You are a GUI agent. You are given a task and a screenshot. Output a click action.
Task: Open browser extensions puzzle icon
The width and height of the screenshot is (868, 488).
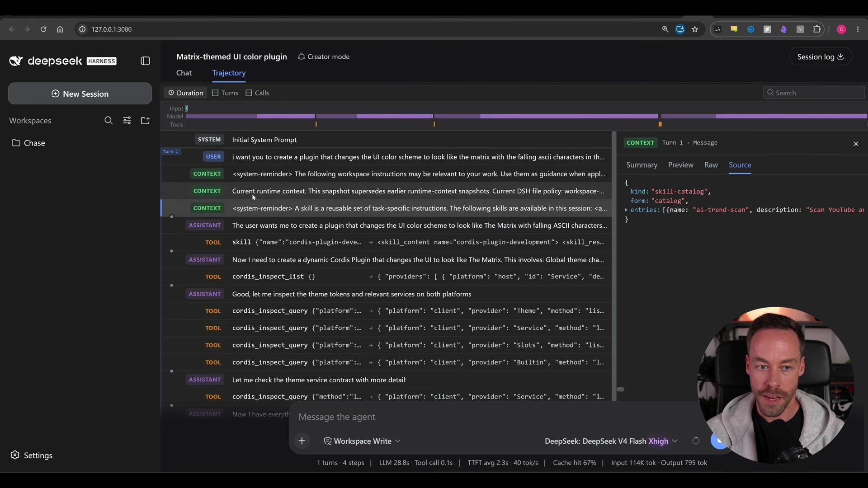[817, 29]
